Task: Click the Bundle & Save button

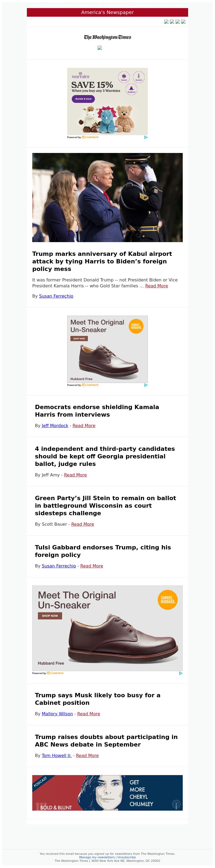Action: coord(83,99)
